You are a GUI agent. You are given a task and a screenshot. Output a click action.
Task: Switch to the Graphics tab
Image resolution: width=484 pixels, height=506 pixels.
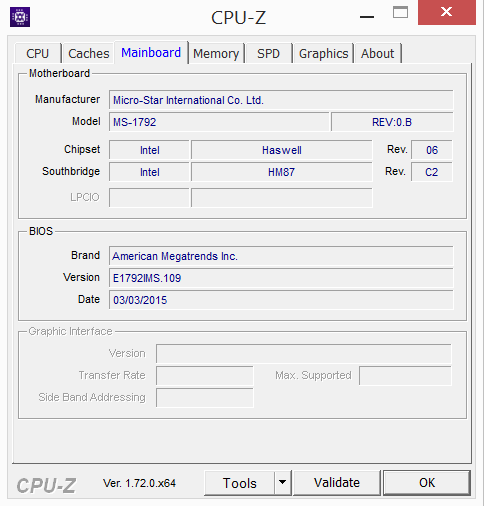coord(323,53)
